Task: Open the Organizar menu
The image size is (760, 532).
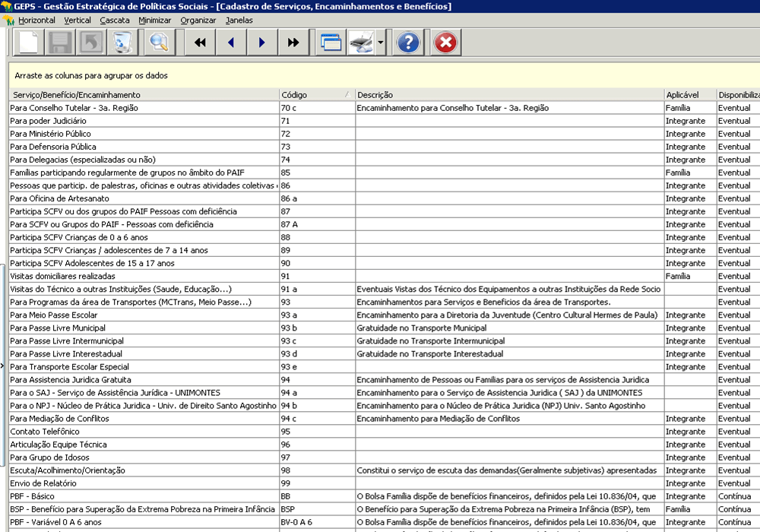Action: pos(198,21)
